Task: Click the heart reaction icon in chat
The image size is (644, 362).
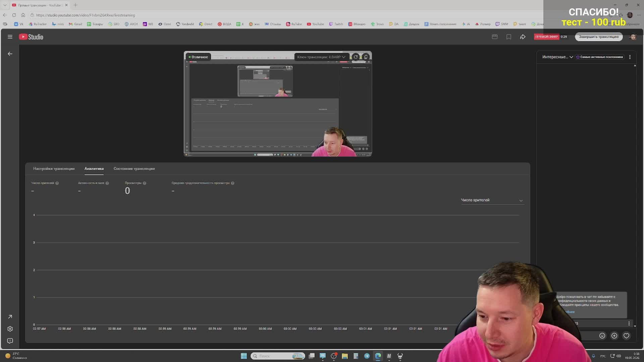Action: tap(627, 336)
